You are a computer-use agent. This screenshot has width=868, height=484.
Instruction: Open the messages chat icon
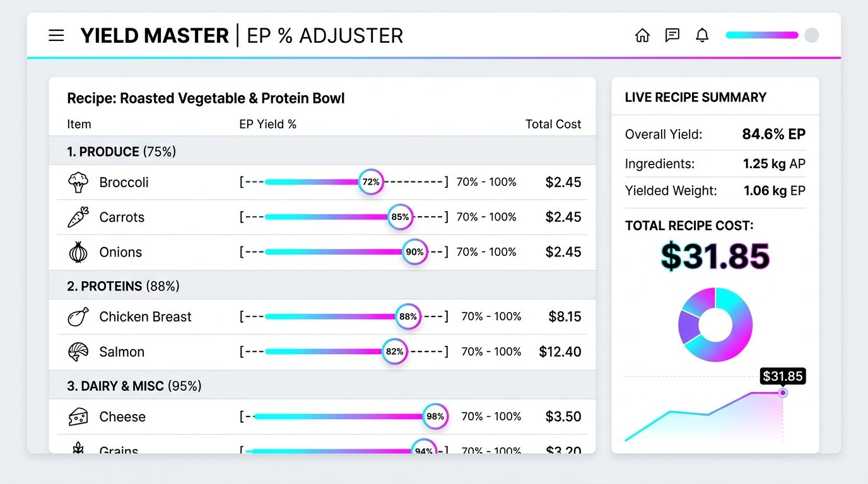(672, 35)
